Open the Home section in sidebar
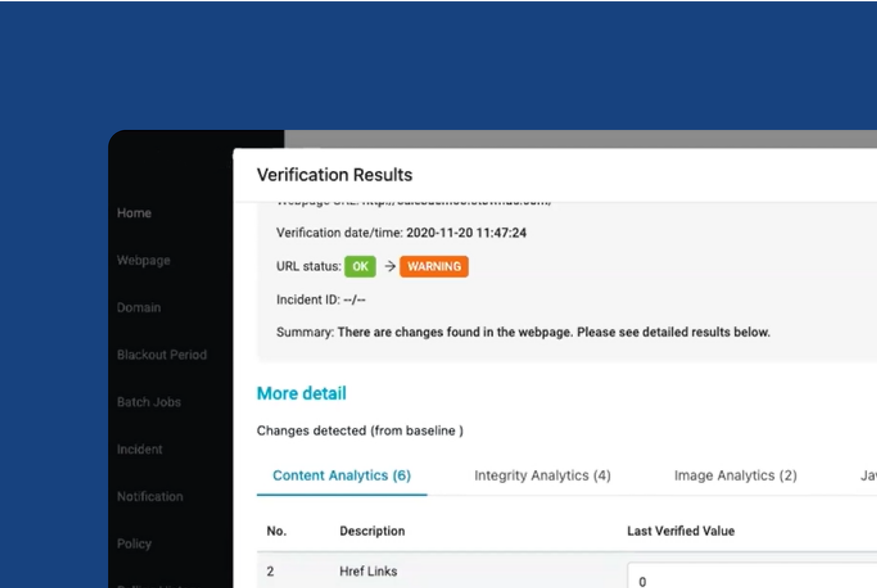This screenshot has width=877, height=588. click(134, 213)
